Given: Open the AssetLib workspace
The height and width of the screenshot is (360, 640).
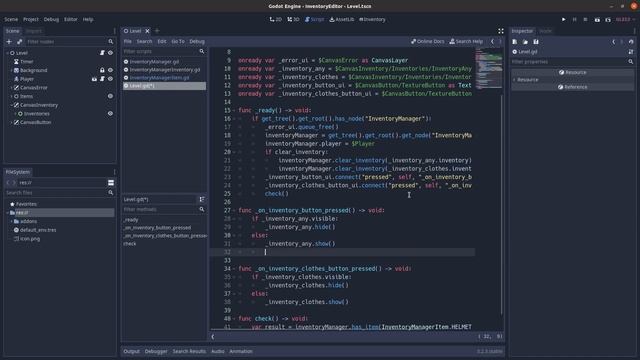Looking at the screenshot, I should click(x=342, y=19).
